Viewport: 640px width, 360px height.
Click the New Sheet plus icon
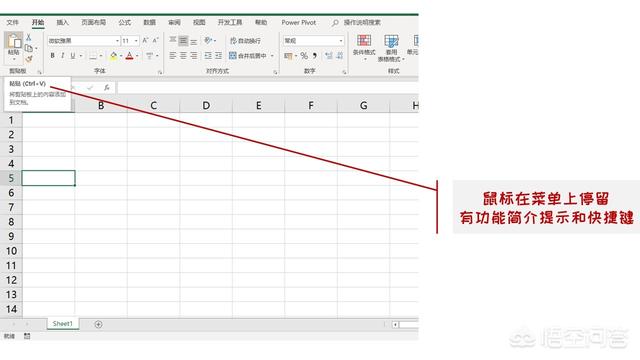pos(98,324)
